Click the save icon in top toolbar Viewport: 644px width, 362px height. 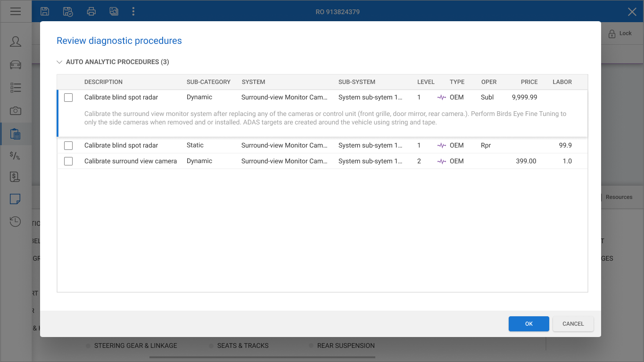click(x=45, y=11)
